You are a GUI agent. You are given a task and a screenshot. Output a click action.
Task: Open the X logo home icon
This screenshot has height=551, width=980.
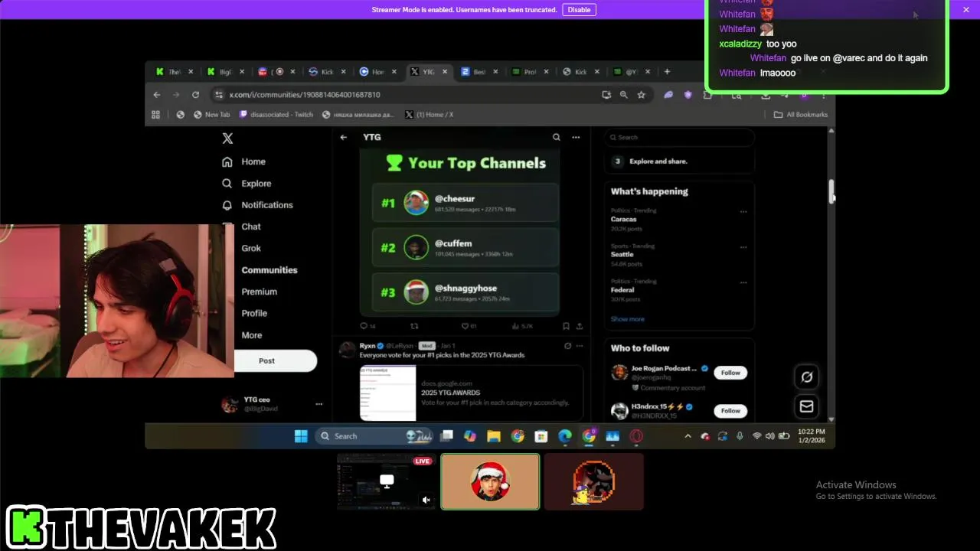[227, 139]
